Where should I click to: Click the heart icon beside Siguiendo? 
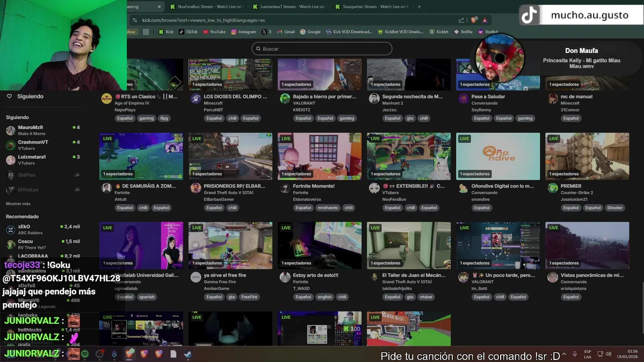pos(9,96)
